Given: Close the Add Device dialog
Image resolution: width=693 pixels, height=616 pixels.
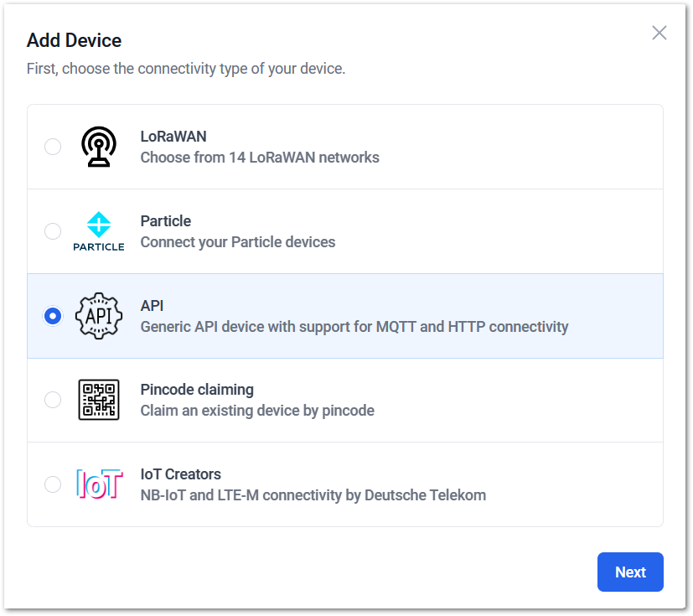Looking at the screenshot, I should coord(659,33).
